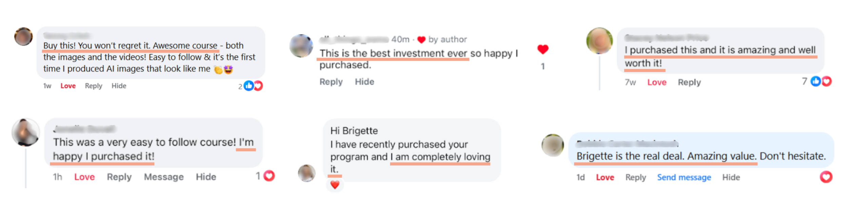Open profile picture beside the real deal comment
The image size is (868, 223).
(x=553, y=145)
